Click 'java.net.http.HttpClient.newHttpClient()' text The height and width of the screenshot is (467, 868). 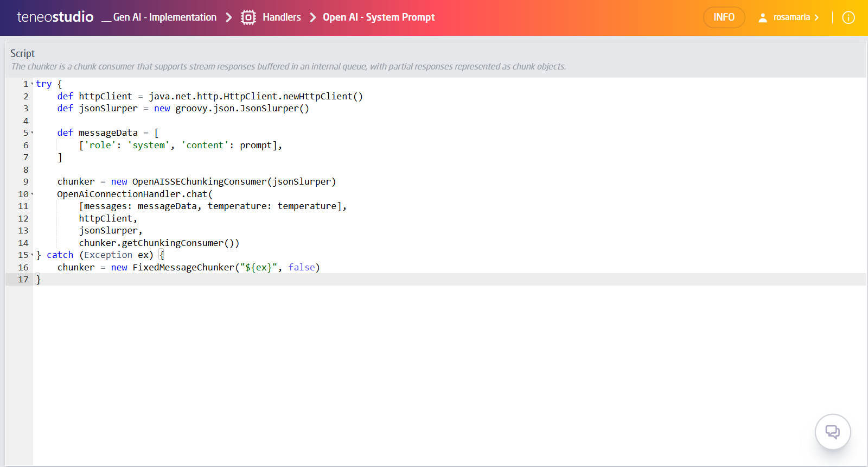(x=256, y=96)
